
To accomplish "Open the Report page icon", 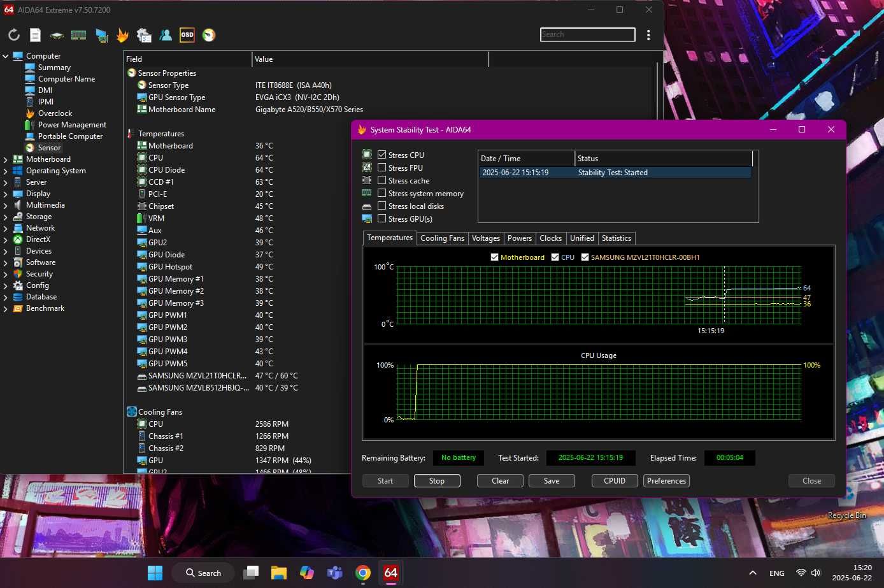I will point(36,35).
